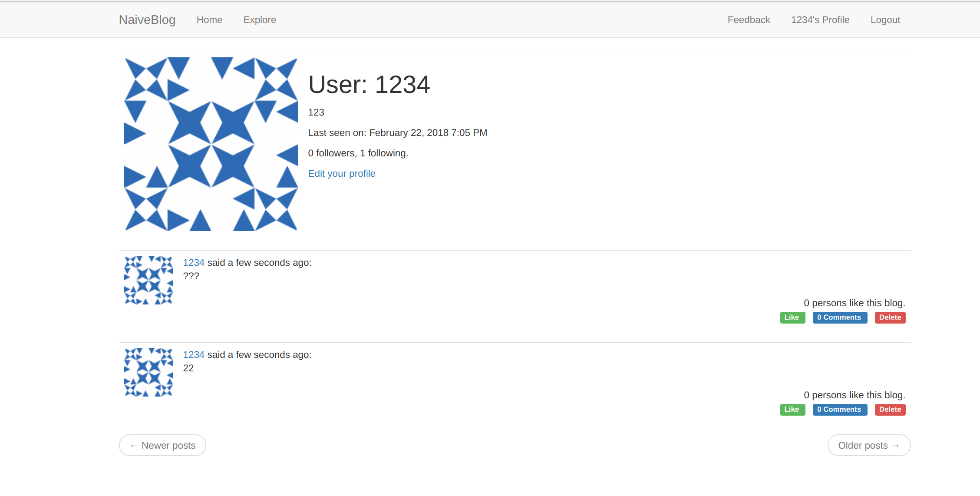
Task: Open 0 Comments on the '???' post
Action: [x=839, y=317]
